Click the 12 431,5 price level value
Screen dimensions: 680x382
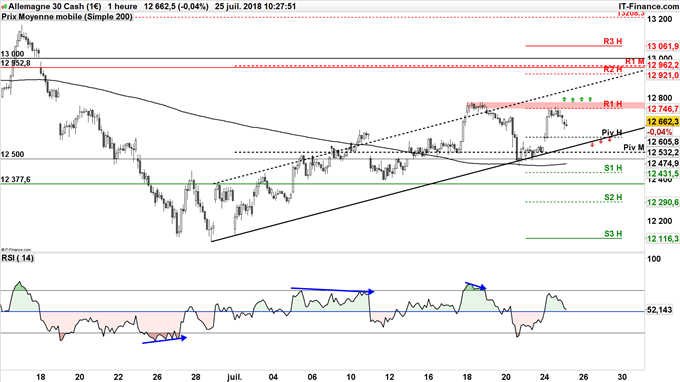(663, 174)
